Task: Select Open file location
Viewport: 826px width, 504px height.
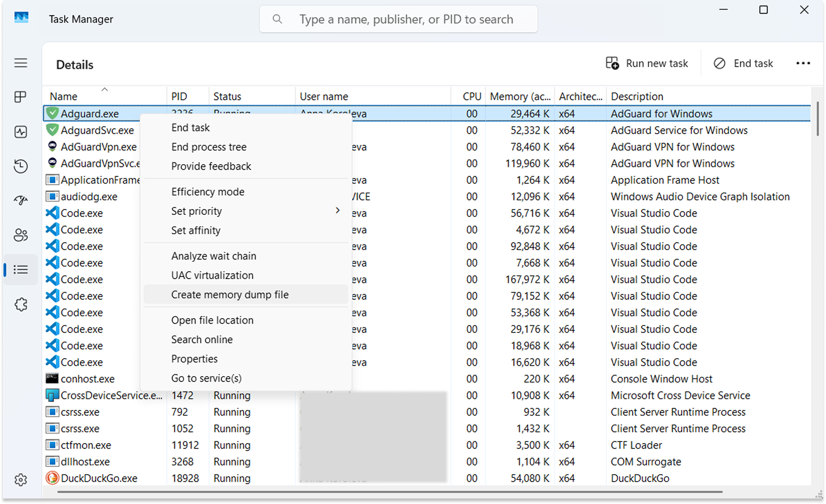Action: [246, 320]
